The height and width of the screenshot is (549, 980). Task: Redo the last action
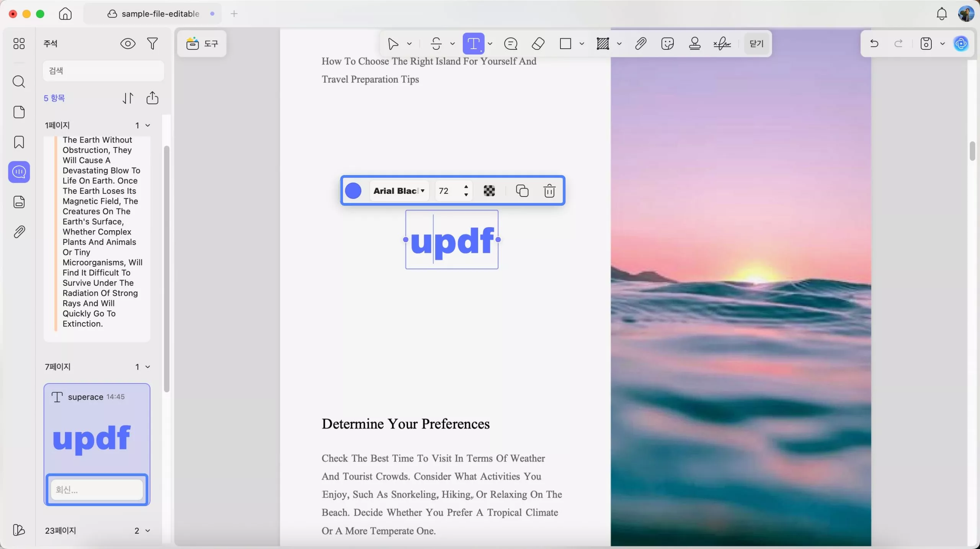click(x=898, y=44)
